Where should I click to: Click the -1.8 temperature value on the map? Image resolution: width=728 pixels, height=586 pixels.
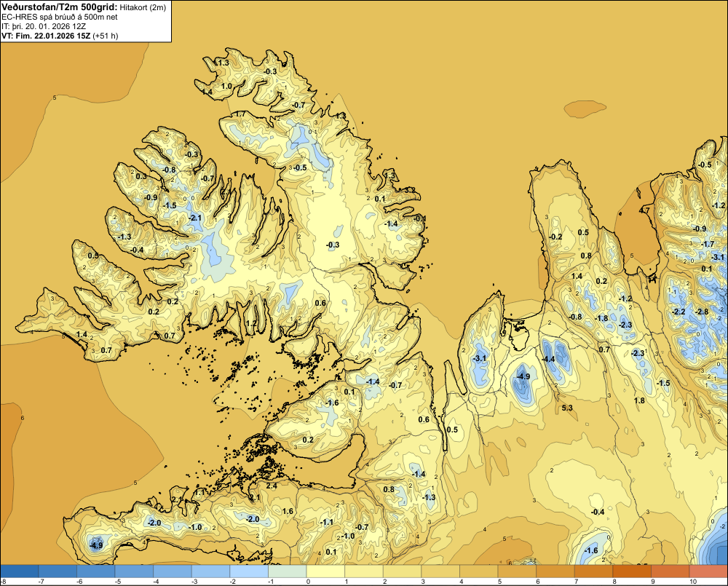[602, 318]
